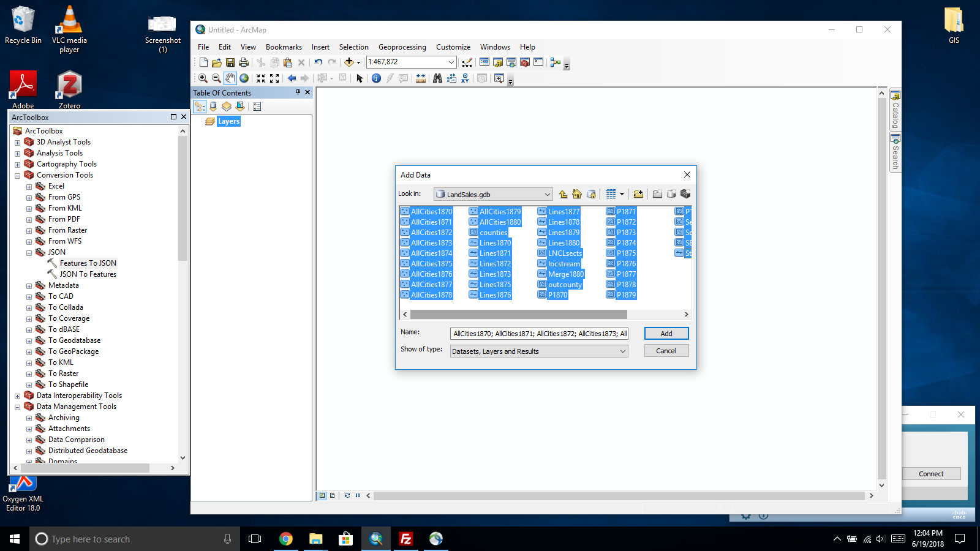Screen dimensions: 980x551
Task: Click the horizontal scrollbar in Add Data file list
Action: (x=519, y=314)
